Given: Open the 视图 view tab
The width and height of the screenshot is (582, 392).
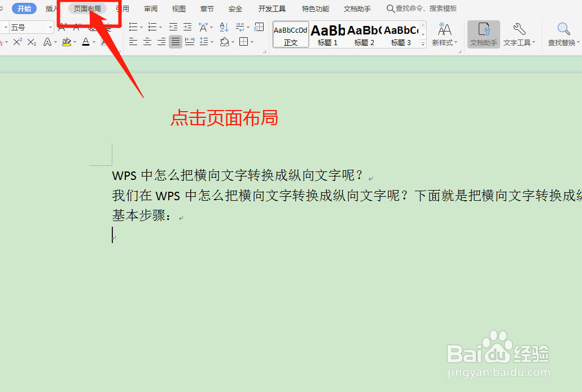Looking at the screenshot, I should click(x=178, y=9).
